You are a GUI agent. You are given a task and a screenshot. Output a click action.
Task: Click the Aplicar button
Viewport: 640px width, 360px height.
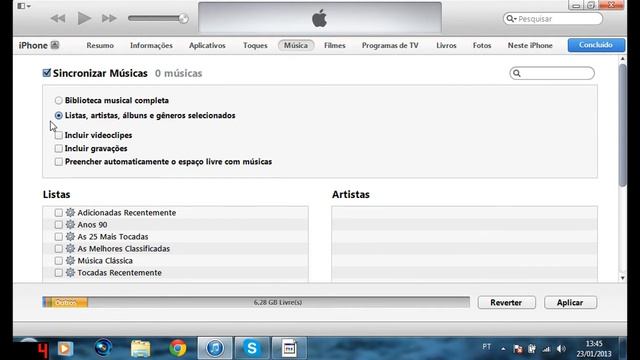(x=570, y=302)
